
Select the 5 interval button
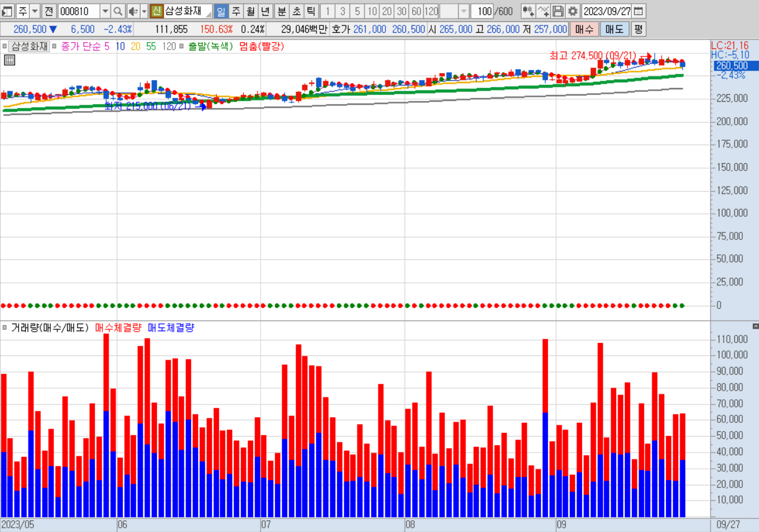tap(357, 11)
